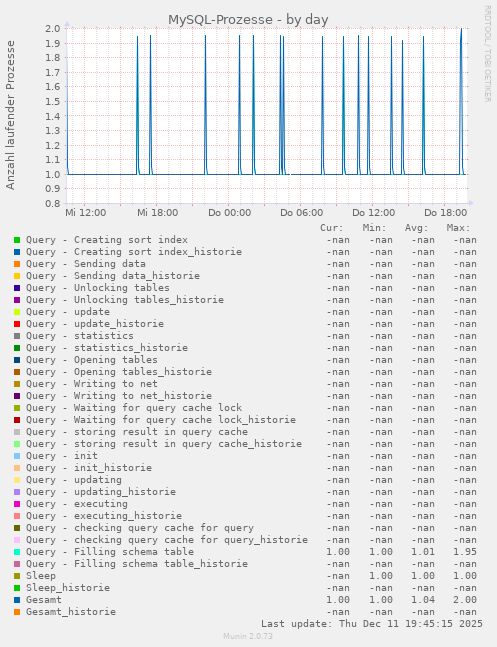Click the 1.5 y-axis value
497x647 pixels.
pyautogui.click(x=53, y=102)
